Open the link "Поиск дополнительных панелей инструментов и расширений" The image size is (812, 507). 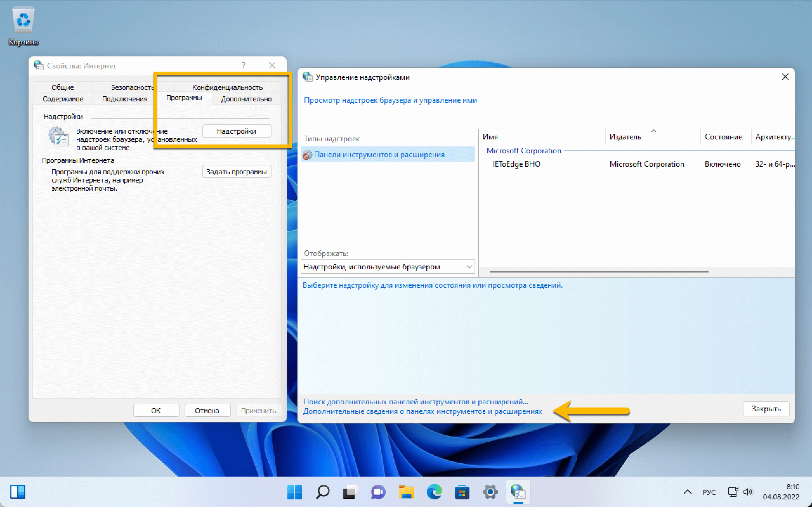[x=416, y=401]
